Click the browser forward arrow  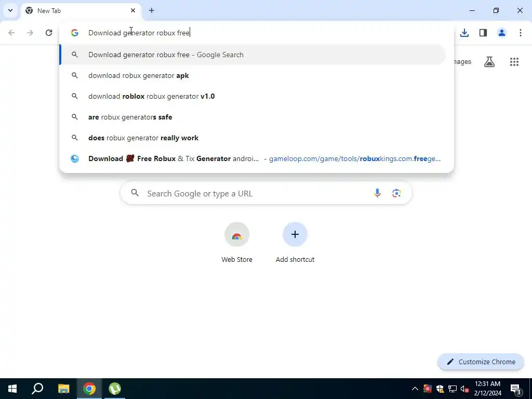(30, 33)
